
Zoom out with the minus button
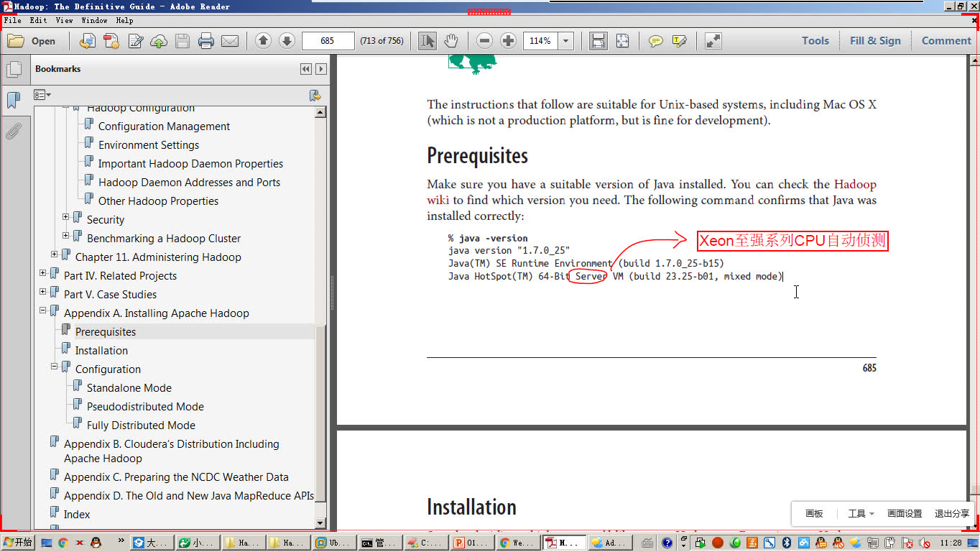(485, 41)
